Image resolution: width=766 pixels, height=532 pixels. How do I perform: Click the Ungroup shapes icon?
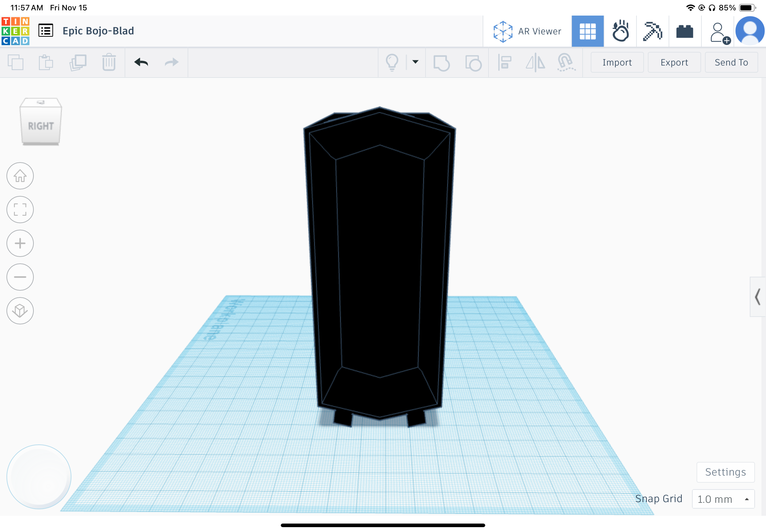tap(473, 63)
